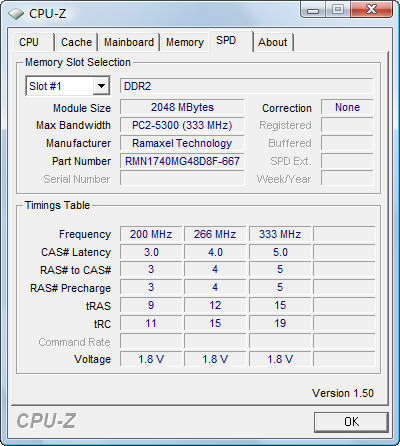This screenshot has height=446, width=400.
Task: Click the 1.8 V voltage under 200 MHz
Action: (x=151, y=359)
